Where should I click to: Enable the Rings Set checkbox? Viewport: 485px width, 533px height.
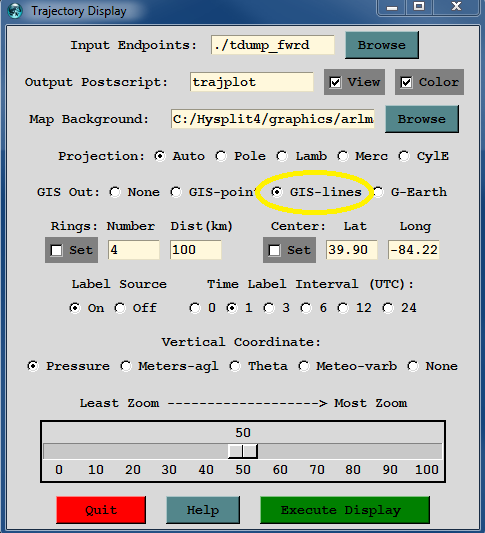(71, 250)
